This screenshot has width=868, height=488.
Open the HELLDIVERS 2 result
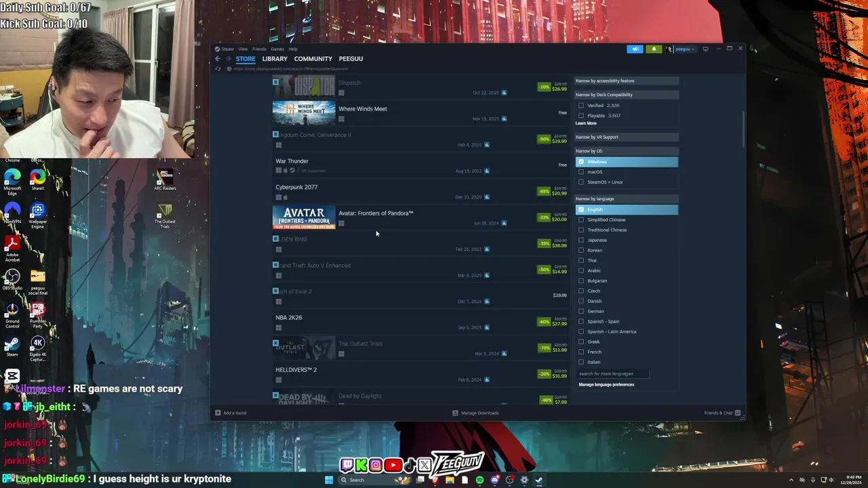point(420,374)
